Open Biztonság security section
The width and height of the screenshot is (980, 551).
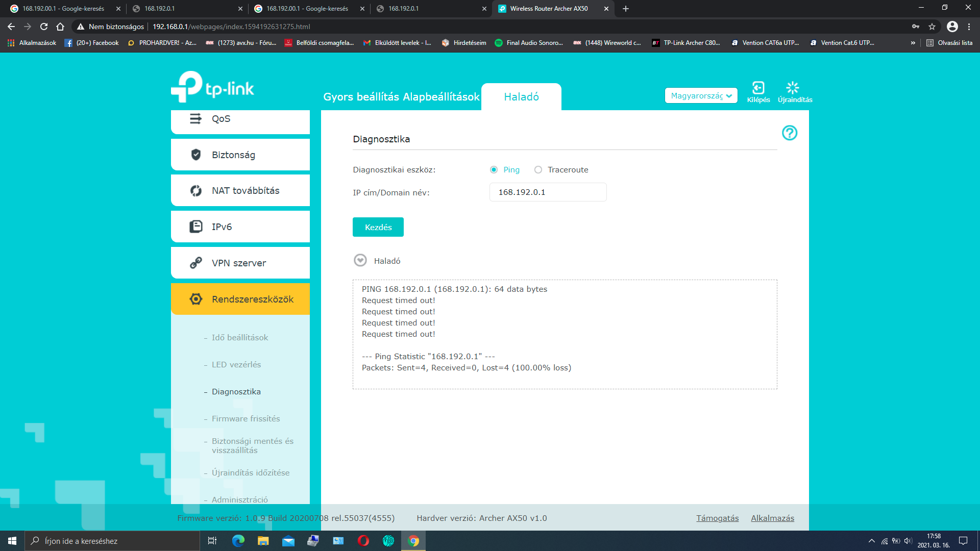(x=240, y=155)
